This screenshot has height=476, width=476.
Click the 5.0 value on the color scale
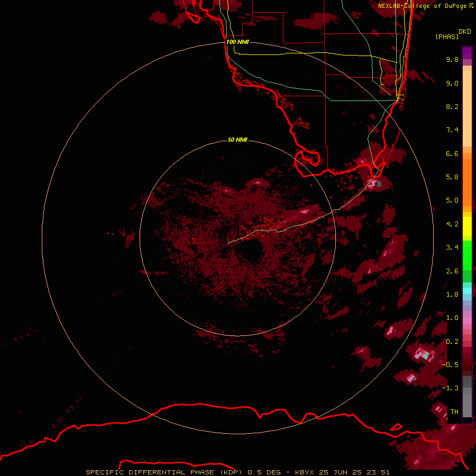[x=452, y=200]
